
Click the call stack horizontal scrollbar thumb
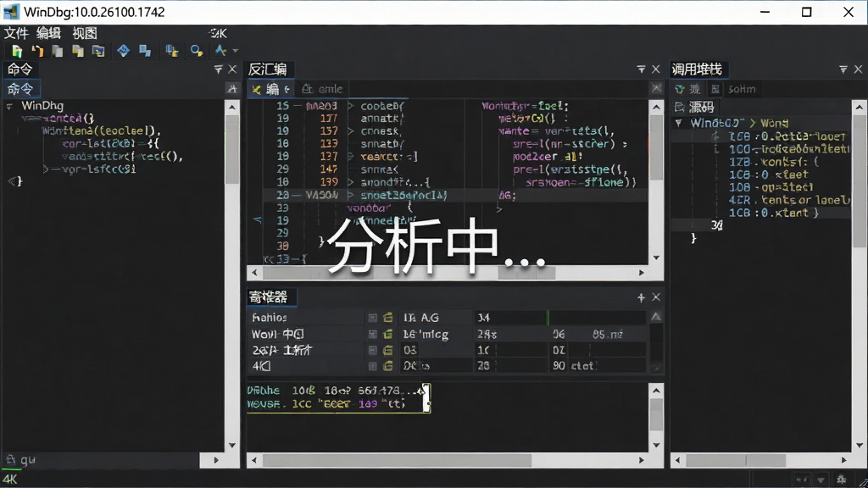coord(736,460)
